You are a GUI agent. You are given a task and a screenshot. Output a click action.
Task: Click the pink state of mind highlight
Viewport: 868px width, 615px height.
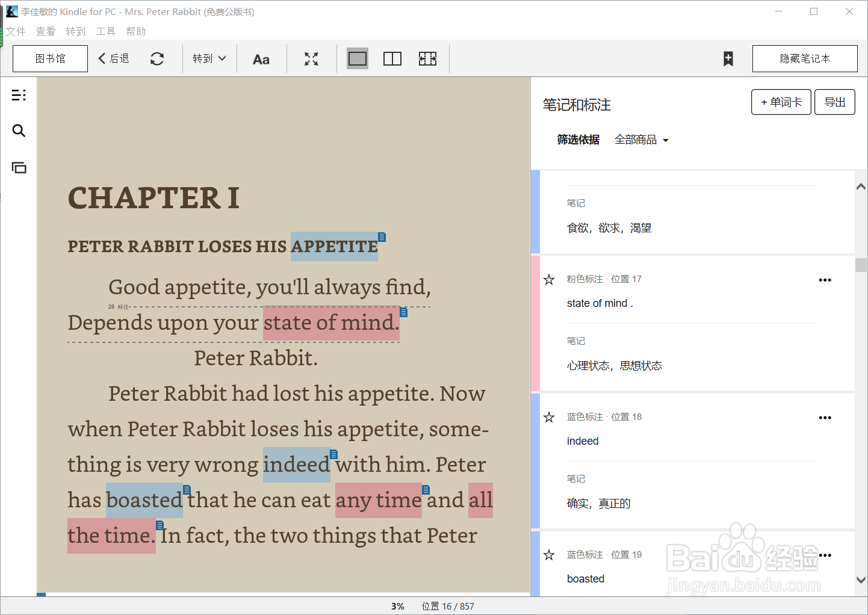[331, 323]
